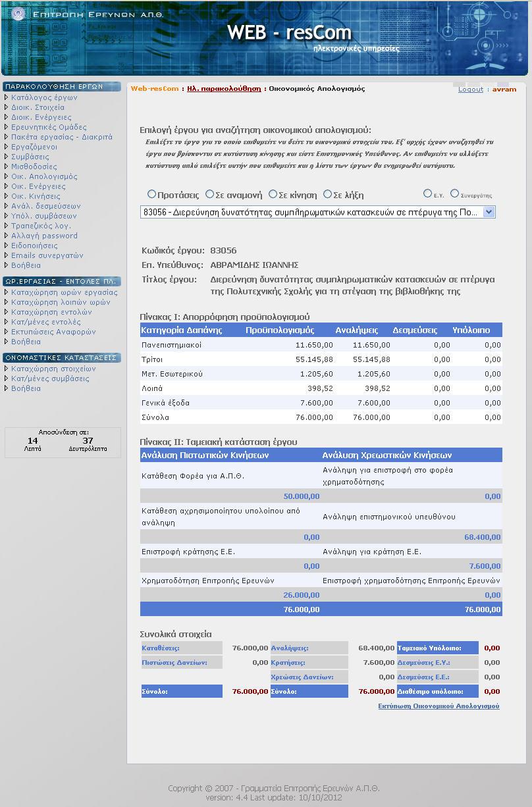Click the credit value 50.000,00

[x=302, y=496]
